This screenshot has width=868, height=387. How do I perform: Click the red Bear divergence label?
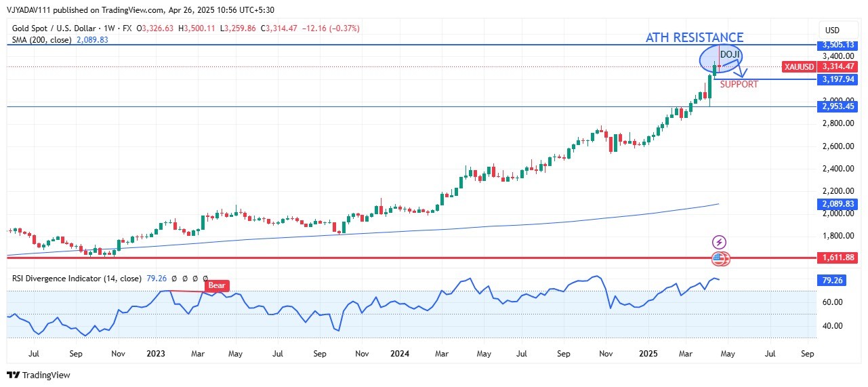coord(217,286)
